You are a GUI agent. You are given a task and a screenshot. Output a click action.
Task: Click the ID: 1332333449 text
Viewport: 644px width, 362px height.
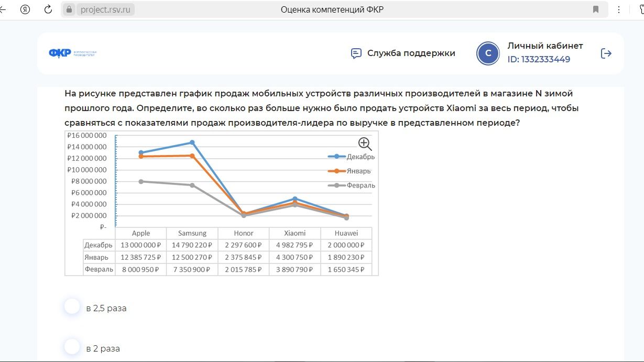[x=539, y=60]
